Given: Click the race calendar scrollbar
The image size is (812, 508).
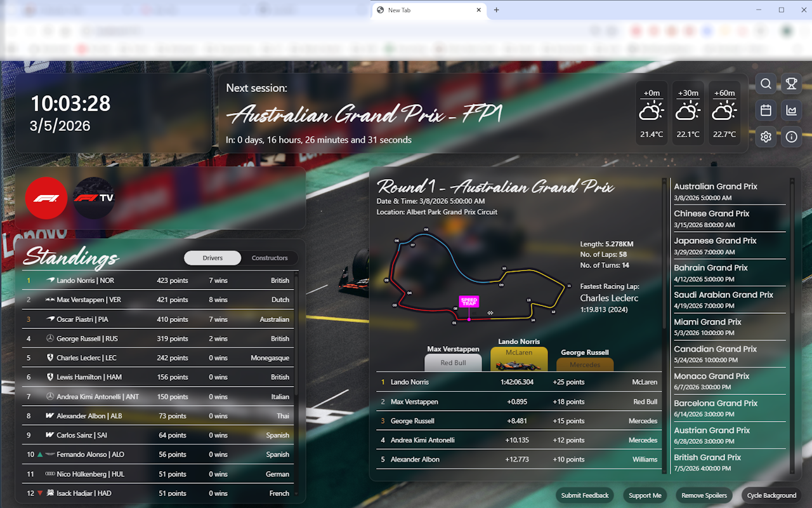Looking at the screenshot, I should [x=792, y=325].
